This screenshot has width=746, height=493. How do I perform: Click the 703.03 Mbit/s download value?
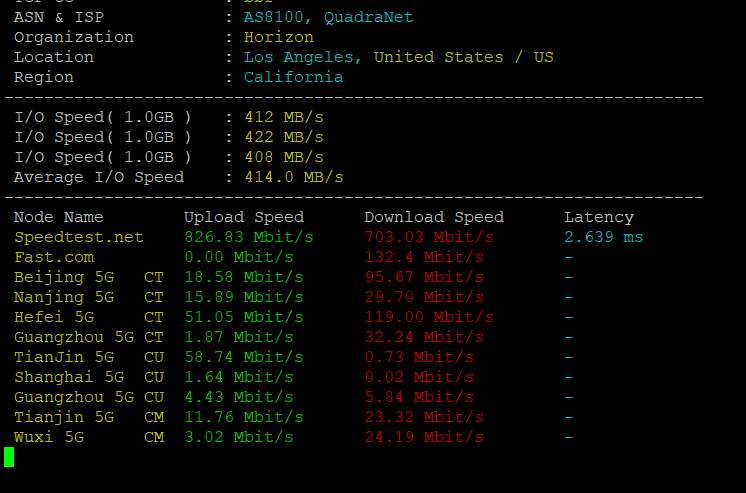[x=429, y=237]
